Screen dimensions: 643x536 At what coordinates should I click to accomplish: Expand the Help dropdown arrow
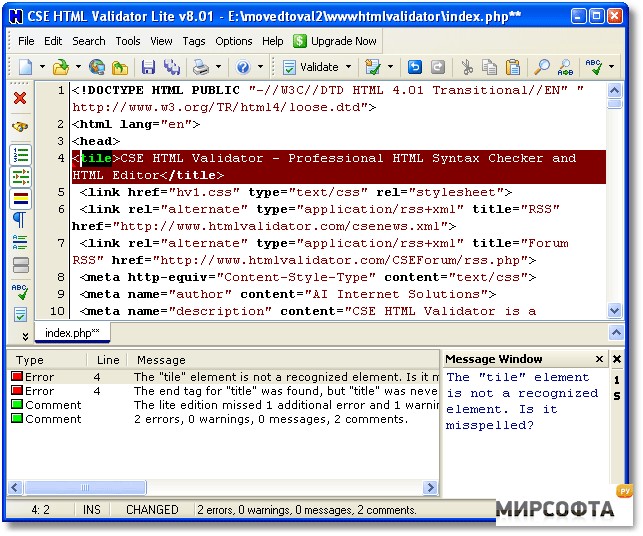pyautogui.click(x=260, y=66)
